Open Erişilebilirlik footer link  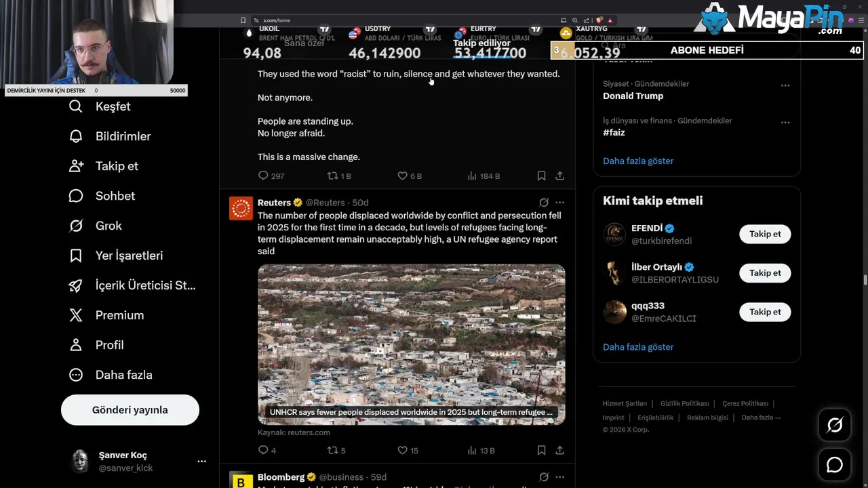coord(655,418)
